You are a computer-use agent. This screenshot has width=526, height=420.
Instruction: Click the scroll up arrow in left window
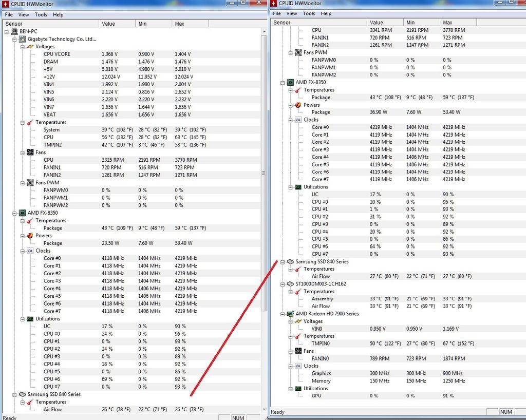tap(264, 31)
